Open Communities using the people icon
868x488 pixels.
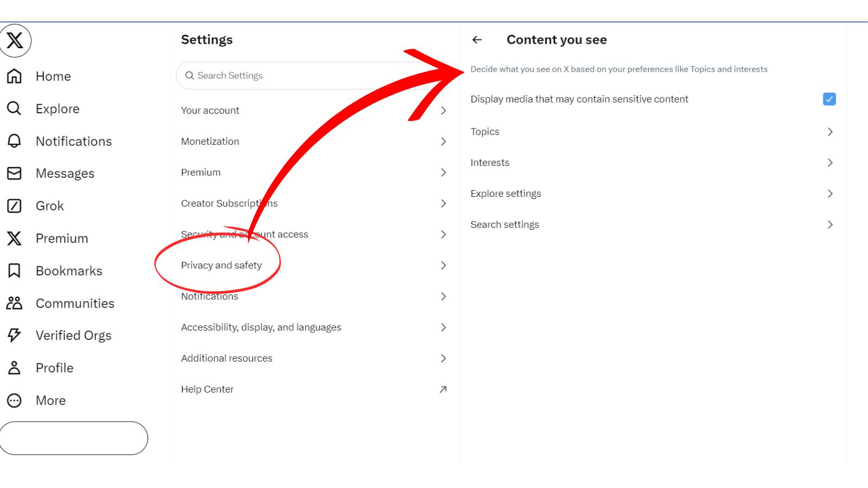(14, 303)
